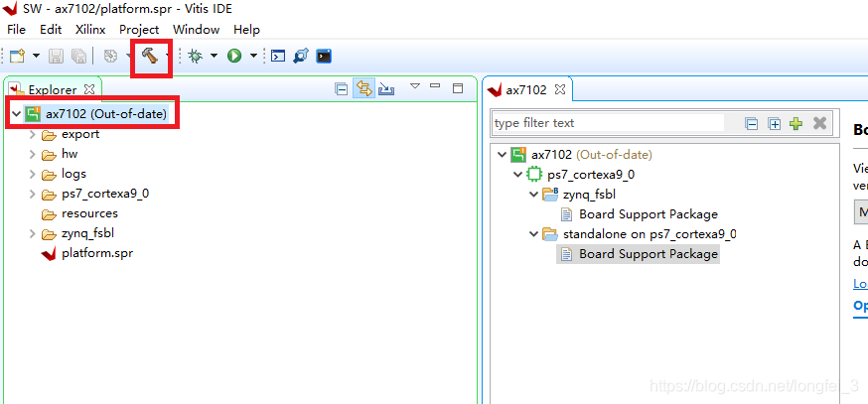The image size is (868, 404).
Task: Click the Debug bug icon
Action: click(196, 56)
